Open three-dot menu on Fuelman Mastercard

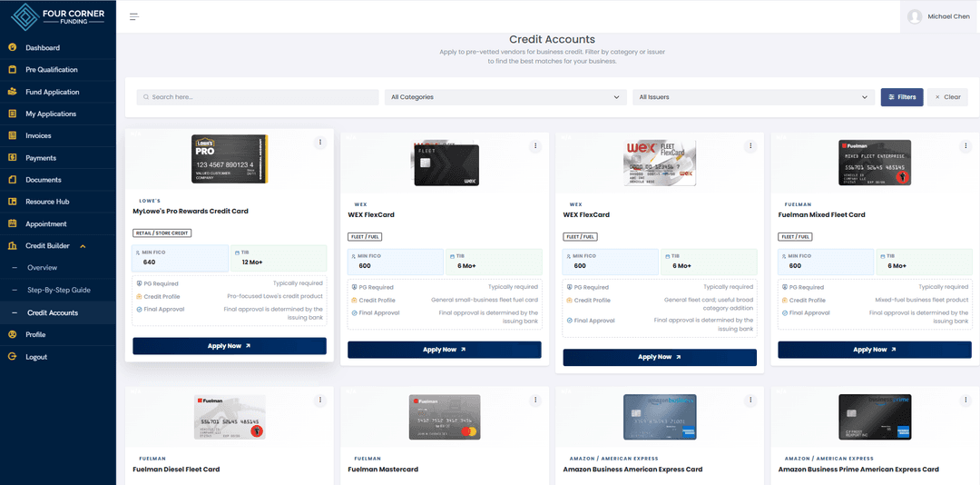pyautogui.click(x=535, y=400)
